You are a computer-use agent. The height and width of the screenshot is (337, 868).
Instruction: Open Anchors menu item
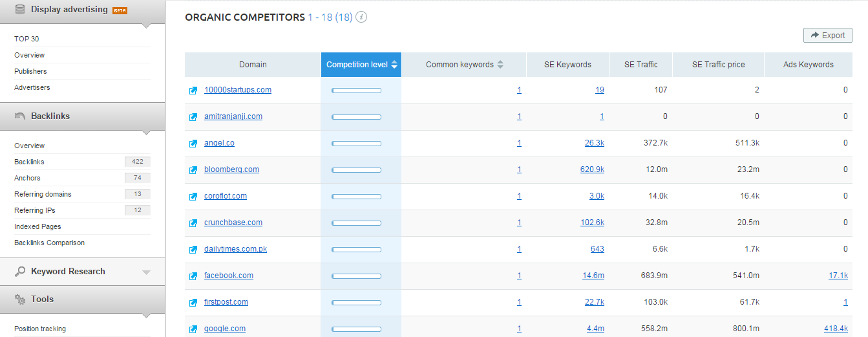click(x=27, y=178)
